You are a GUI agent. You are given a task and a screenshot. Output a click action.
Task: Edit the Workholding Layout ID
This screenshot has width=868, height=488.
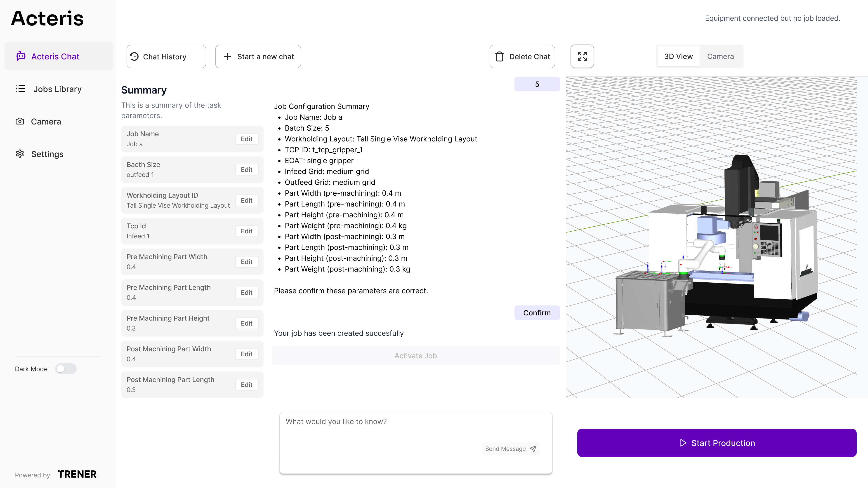(x=246, y=200)
